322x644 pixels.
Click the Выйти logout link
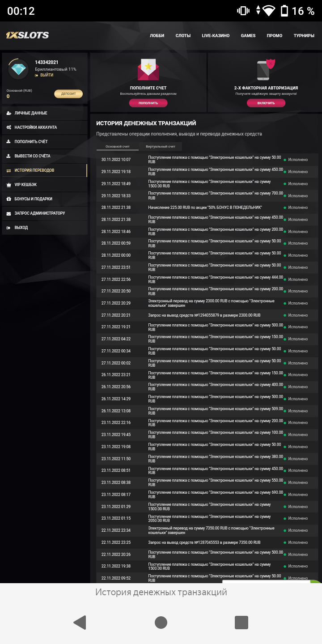click(x=47, y=75)
